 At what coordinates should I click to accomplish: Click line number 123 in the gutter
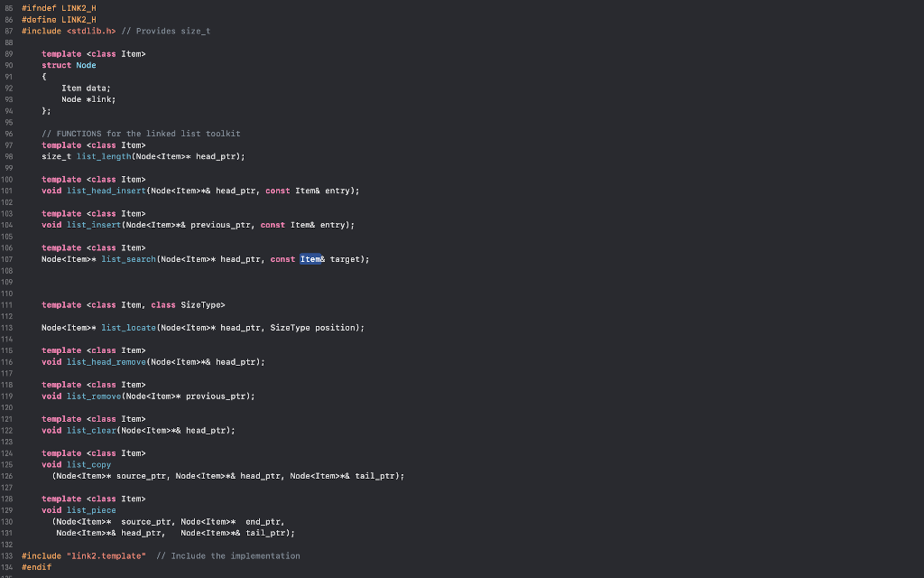[x=7, y=442]
